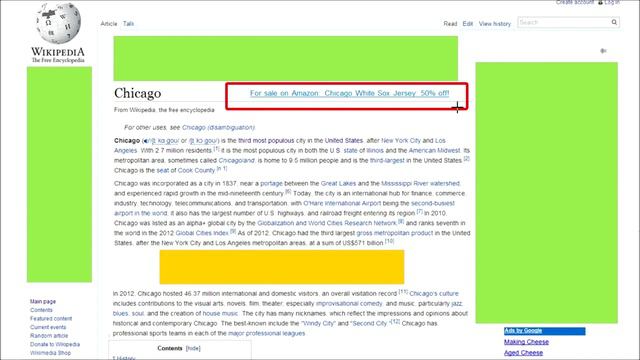Open the "Second City" link

pos(369,323)
